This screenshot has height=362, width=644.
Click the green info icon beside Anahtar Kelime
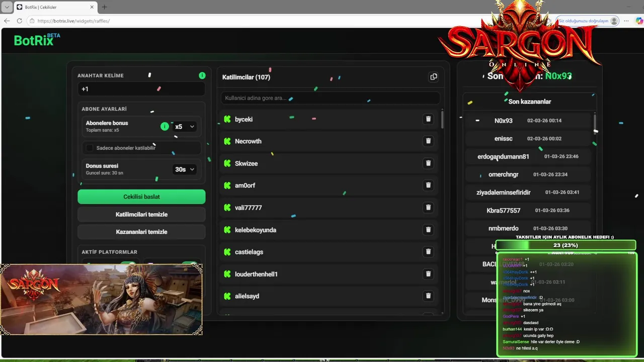pos(202,75)
